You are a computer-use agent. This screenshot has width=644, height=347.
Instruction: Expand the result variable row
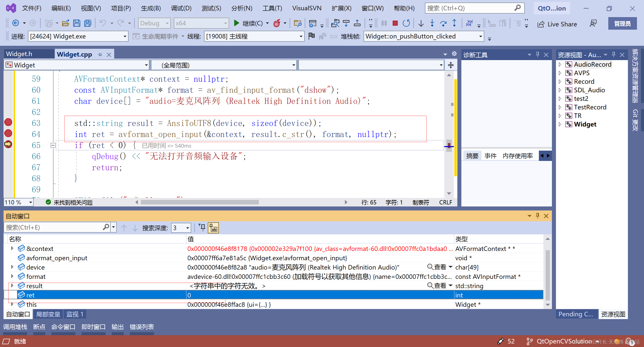tap(12, 286)
